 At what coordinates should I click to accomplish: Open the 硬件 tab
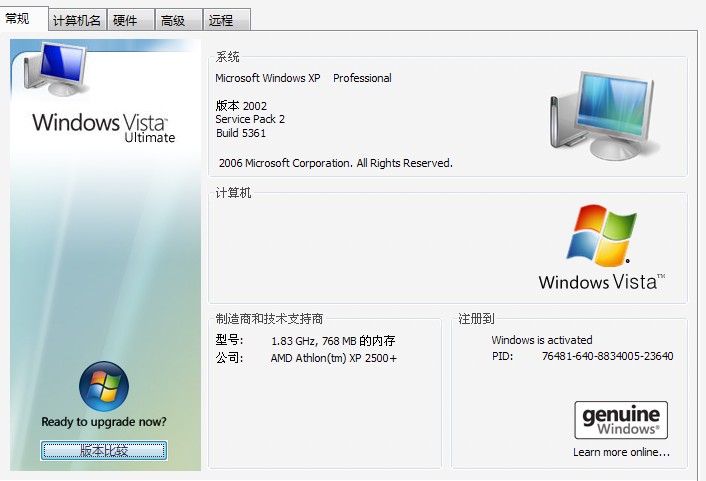[x=131, y=20]
